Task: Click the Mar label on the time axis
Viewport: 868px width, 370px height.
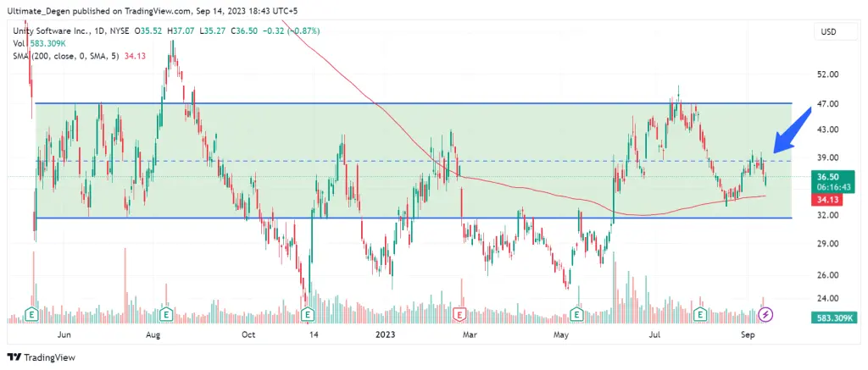Action: point(470,334)
